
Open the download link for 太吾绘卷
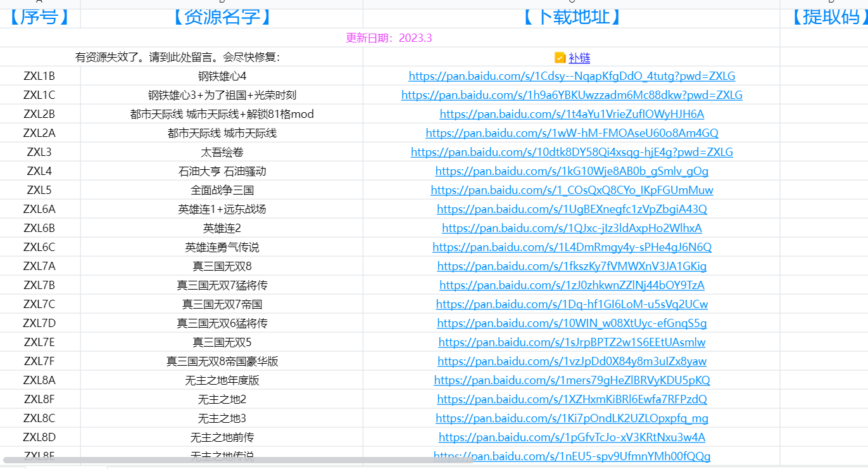(x=572, y=152)
